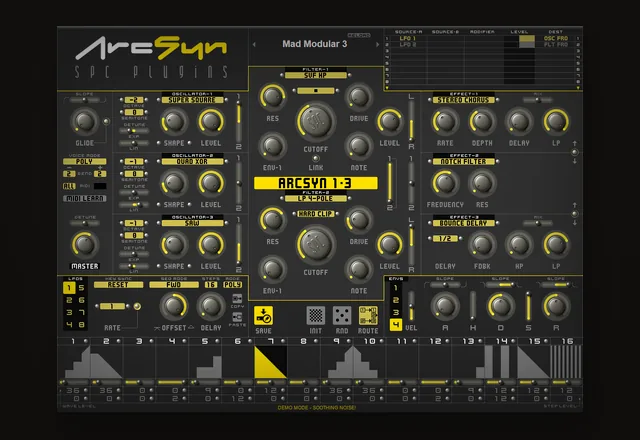
Task: Click the Save preset icon
Action: click(x=263, y=316)
